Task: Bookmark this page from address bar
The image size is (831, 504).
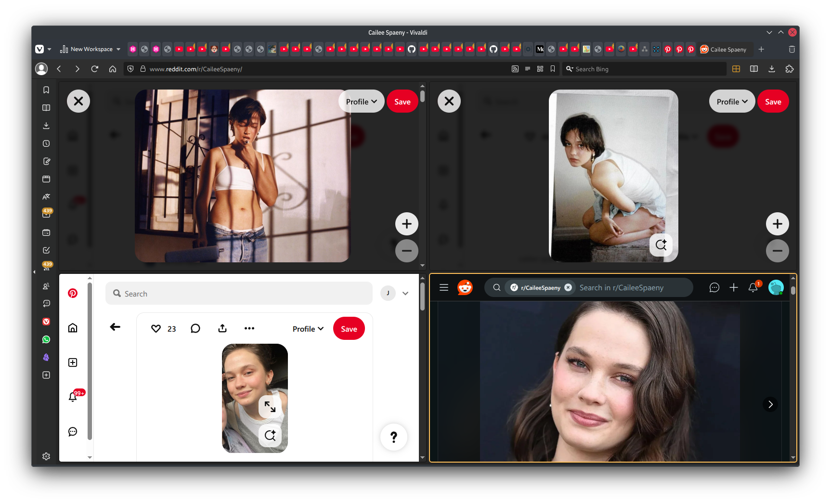Action: 553,69
